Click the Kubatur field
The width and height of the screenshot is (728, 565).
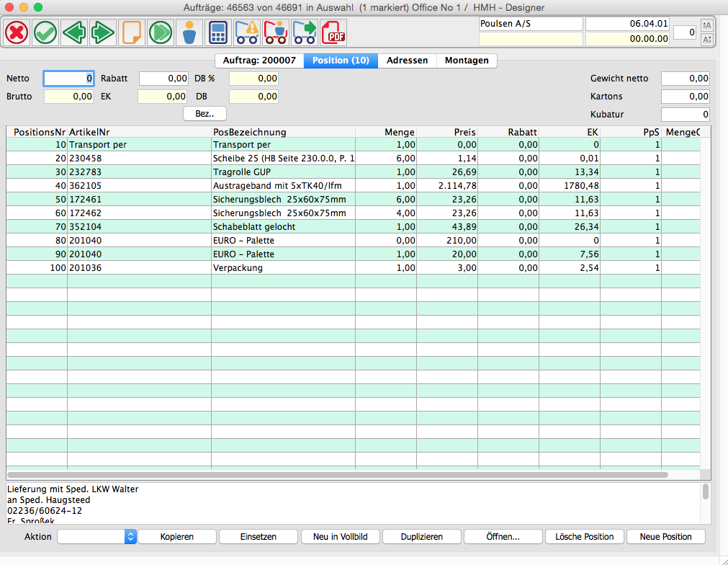(x=686, y=115)
